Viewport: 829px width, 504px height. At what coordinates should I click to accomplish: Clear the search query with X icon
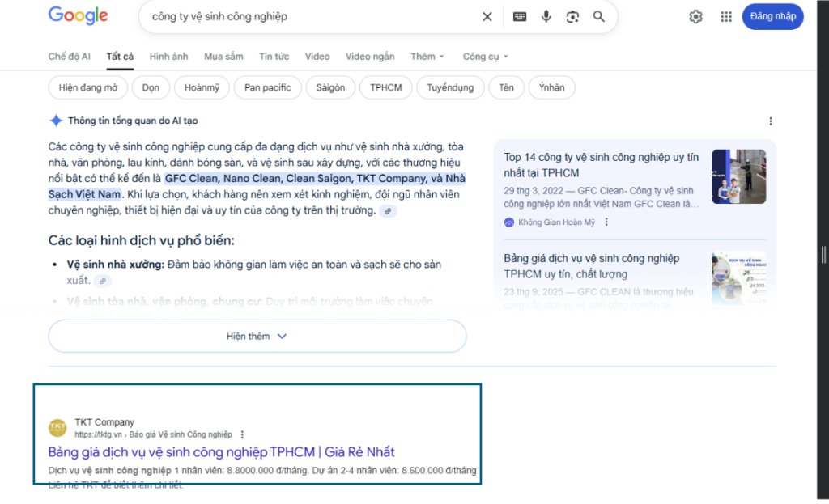click(x=487, y=16)
